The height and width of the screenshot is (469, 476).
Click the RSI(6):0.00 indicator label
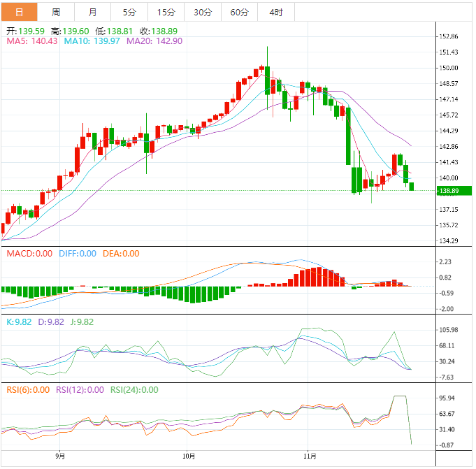28,390
